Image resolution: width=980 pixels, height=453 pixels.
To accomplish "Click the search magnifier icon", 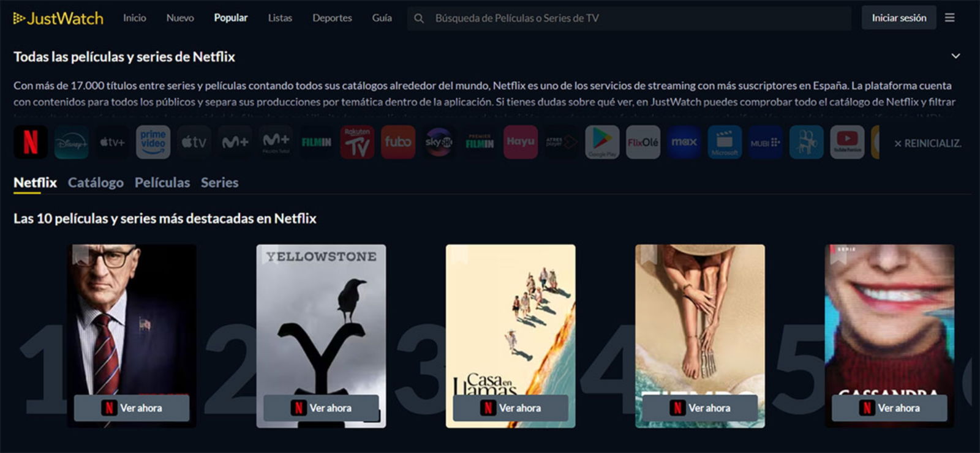I will click(419, 18).
